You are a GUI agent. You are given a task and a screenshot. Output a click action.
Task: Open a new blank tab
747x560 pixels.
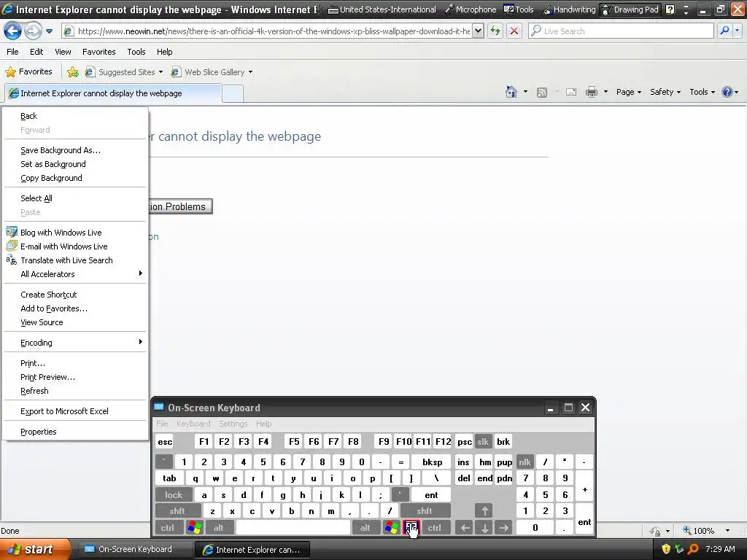233,94
